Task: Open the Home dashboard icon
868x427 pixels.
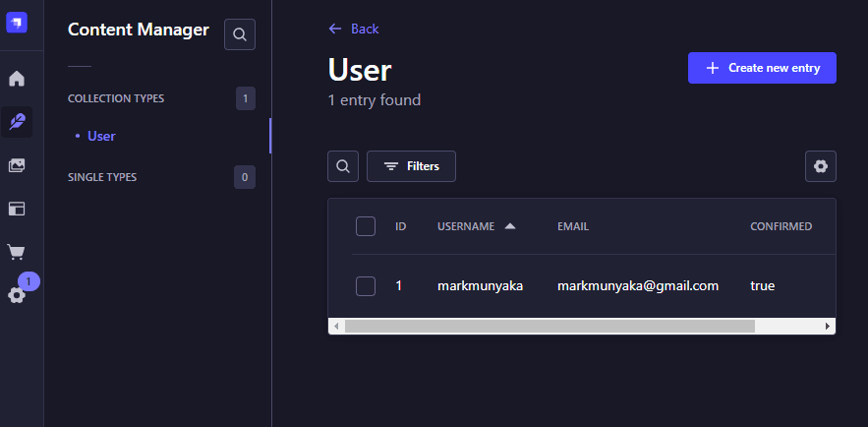Action: click(17, 79)
